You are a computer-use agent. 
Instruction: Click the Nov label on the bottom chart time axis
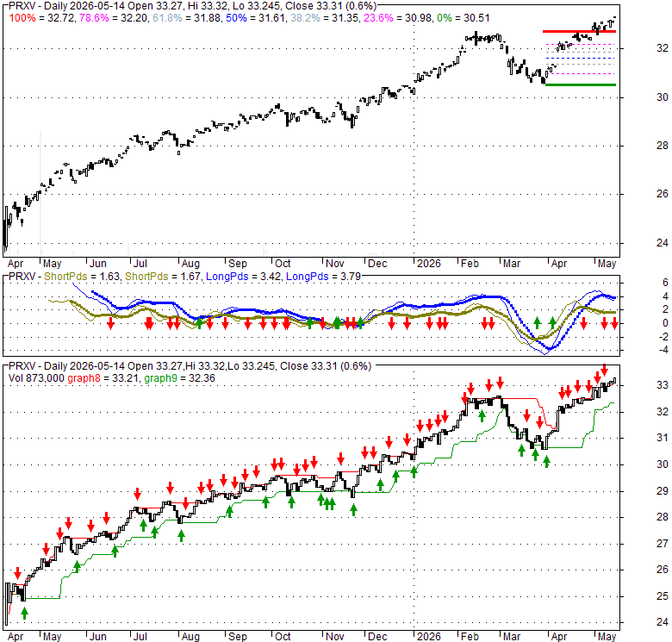click(335, 637)
